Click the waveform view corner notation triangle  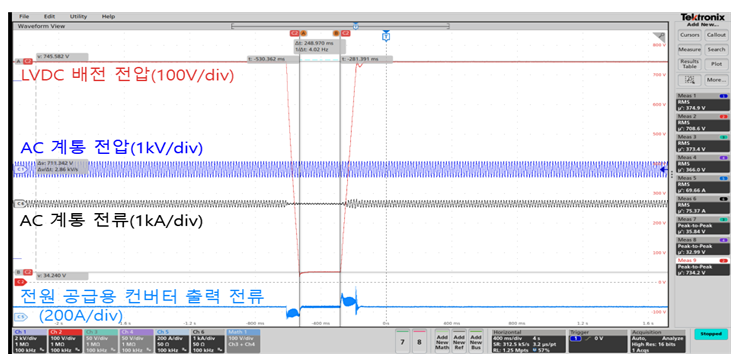coord(659,37)
